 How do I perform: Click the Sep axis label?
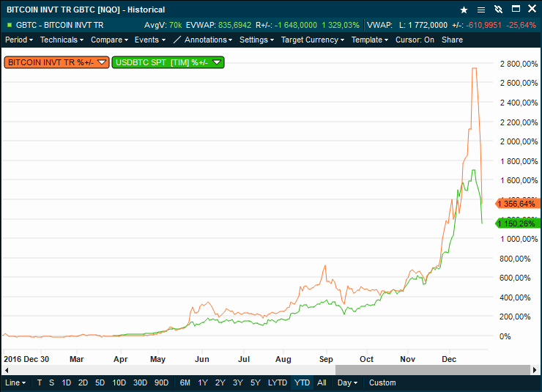click(326, 359)
